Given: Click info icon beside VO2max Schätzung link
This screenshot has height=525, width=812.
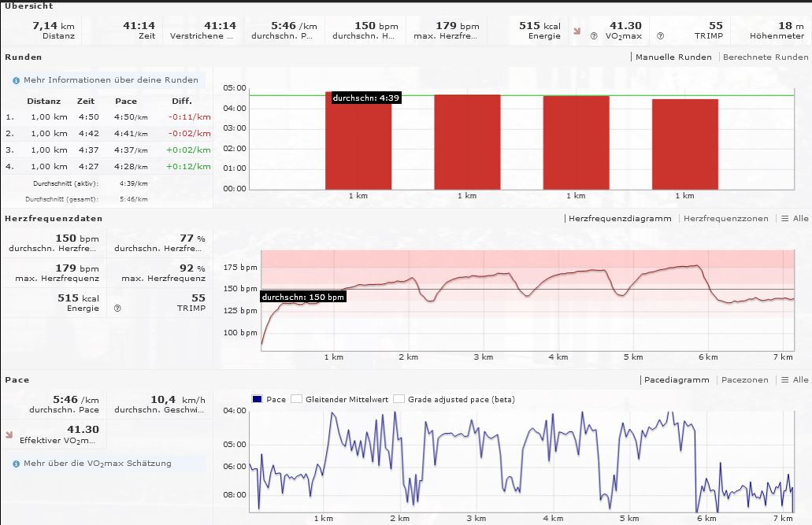Looking at the screenshot, I should 16,464.
